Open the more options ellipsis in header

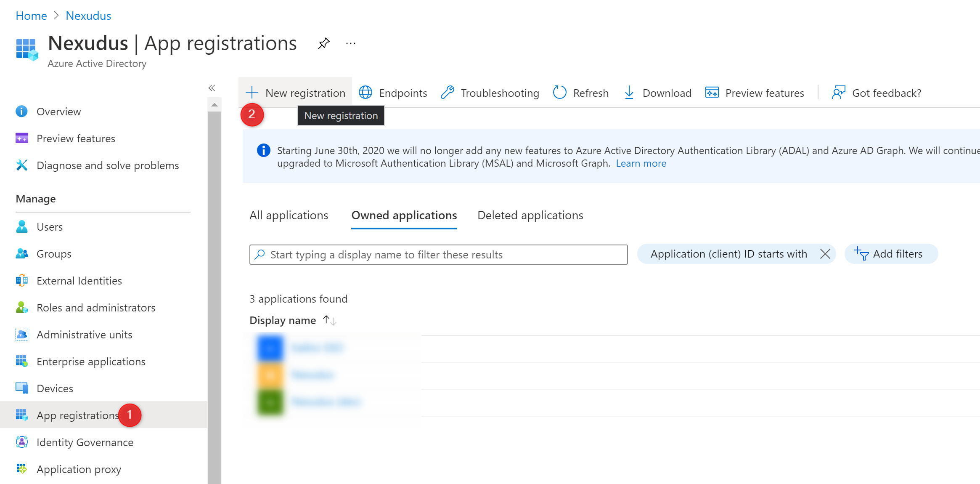point(351,43)
